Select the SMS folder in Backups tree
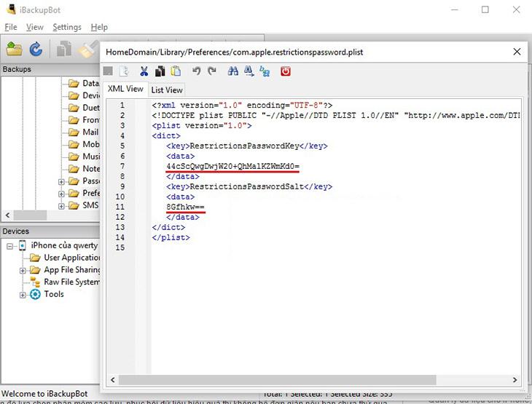The width and height of the screenshot is (532, 404). [84, 205]
